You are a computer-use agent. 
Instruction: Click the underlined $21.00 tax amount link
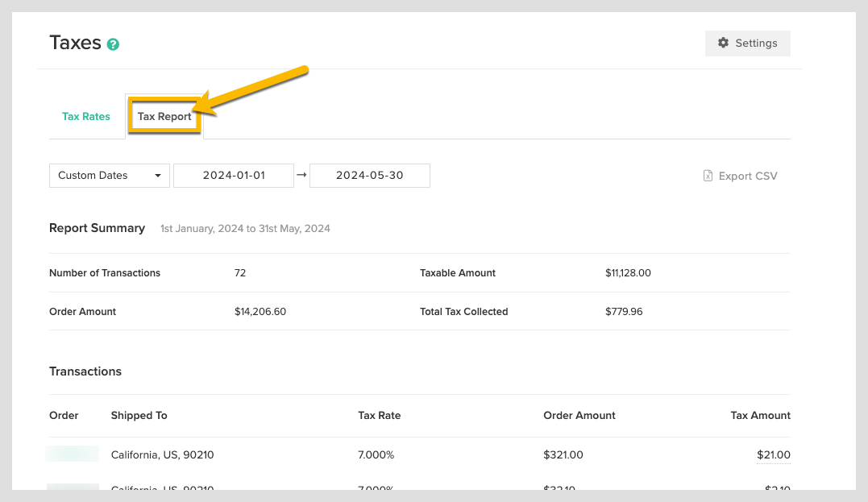(773, 454)
